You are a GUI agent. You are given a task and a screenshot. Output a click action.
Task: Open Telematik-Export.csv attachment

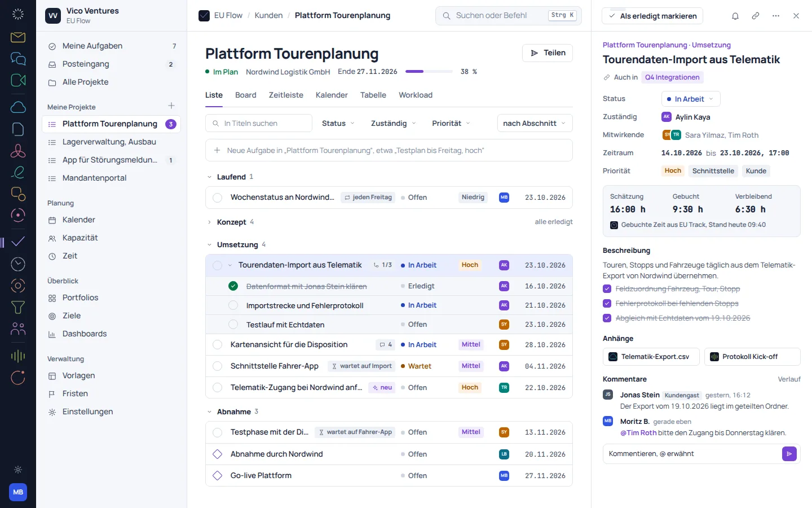[x=651, y=357]
